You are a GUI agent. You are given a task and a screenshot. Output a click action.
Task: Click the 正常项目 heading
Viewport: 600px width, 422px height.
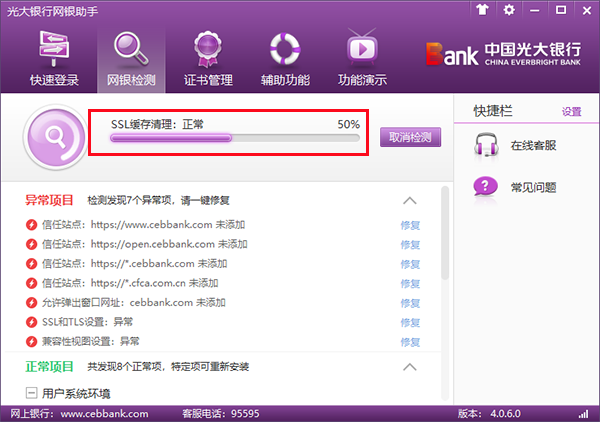pyautogui.click(x=49, y=367)
